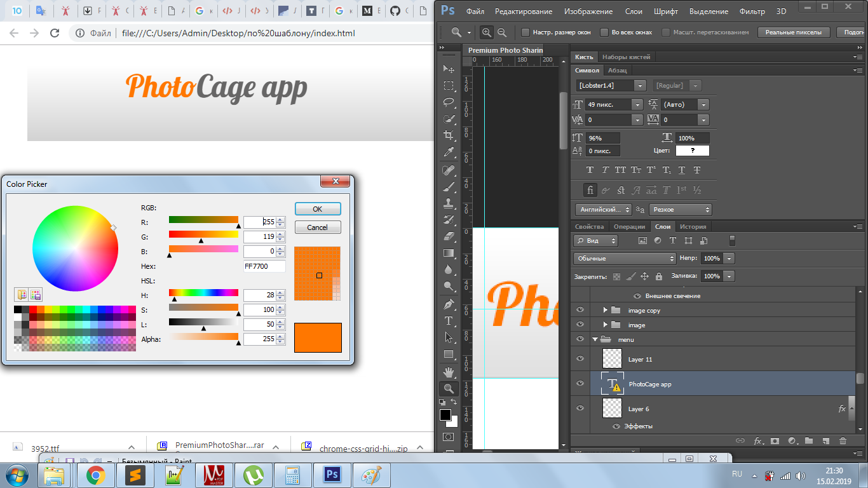Viewport: 868px width, 488px height.
Task: Enable 'Настр. размер окон' checkbox
Action: coord(526,32)
